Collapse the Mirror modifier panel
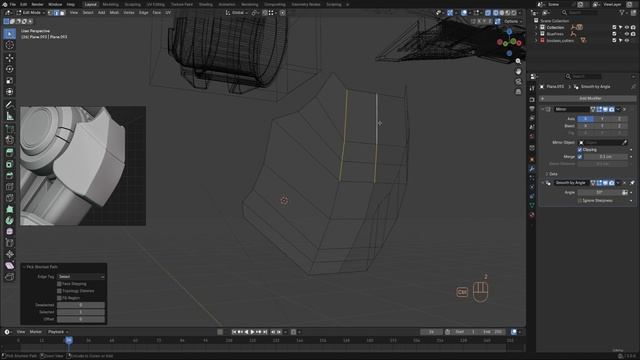Viewport: 640px width, 360px height. 543,109
